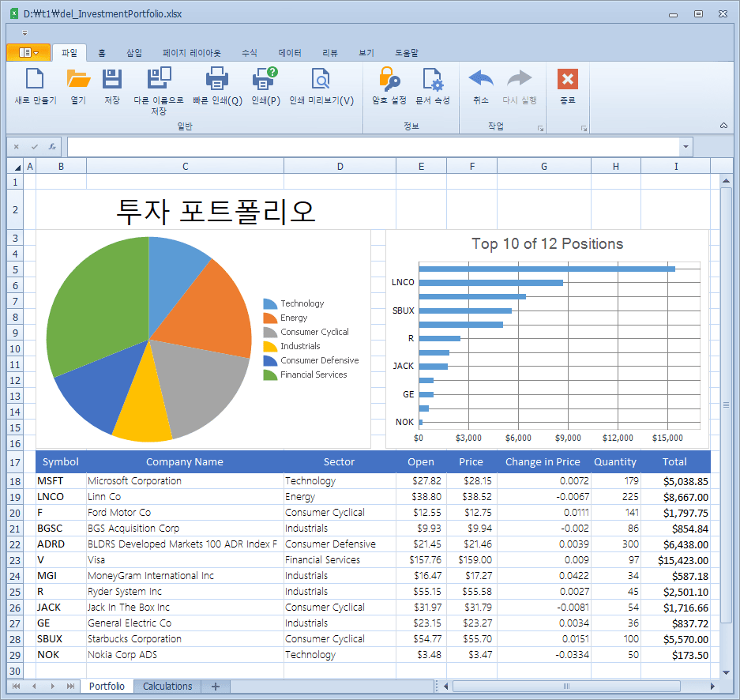
Task: Jump to first sheet tab arrow
Action: [x=16, y=687]
